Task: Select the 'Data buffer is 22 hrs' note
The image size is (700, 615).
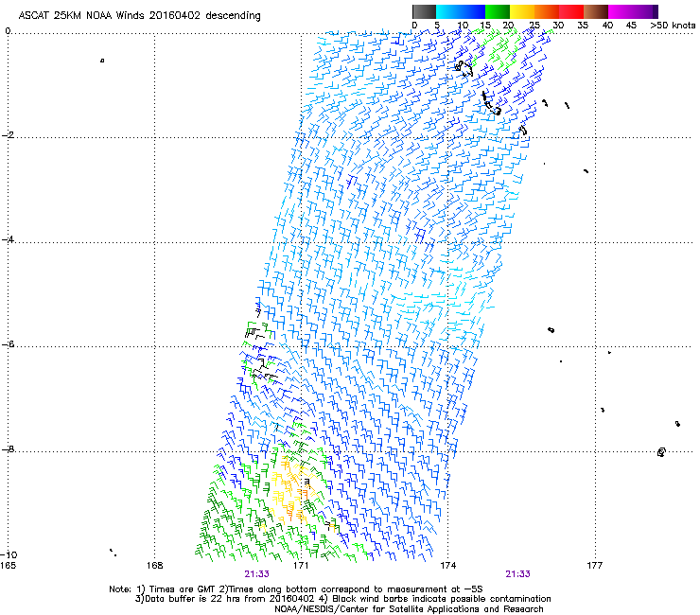Action: coord(193,599)
